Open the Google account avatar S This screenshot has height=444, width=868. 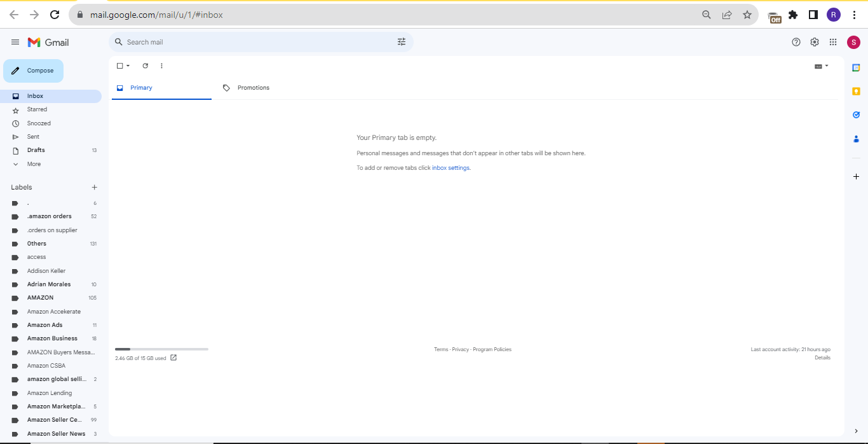853,42
